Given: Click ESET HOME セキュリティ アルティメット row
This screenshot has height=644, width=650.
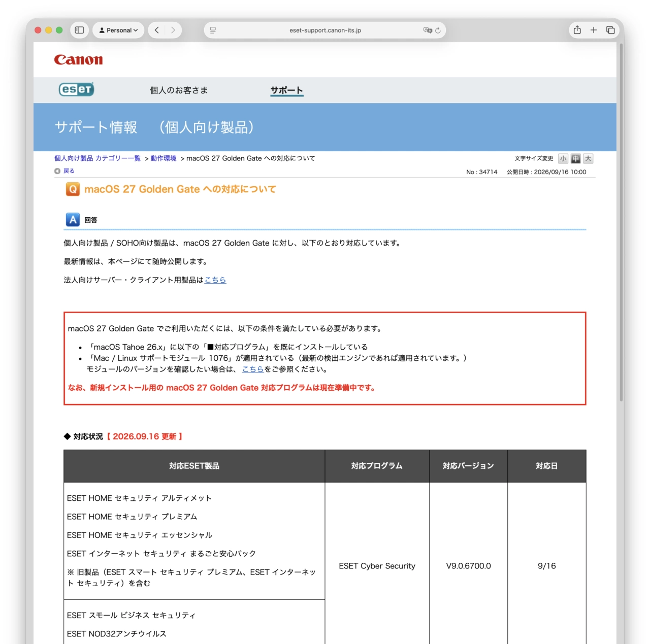Looking at the screenshot, I should point(139,498).
